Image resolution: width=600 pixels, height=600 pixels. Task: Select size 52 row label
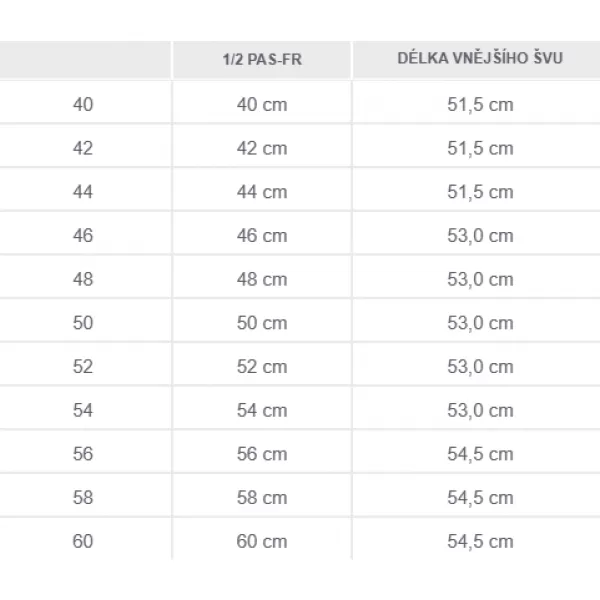(83, 367)
